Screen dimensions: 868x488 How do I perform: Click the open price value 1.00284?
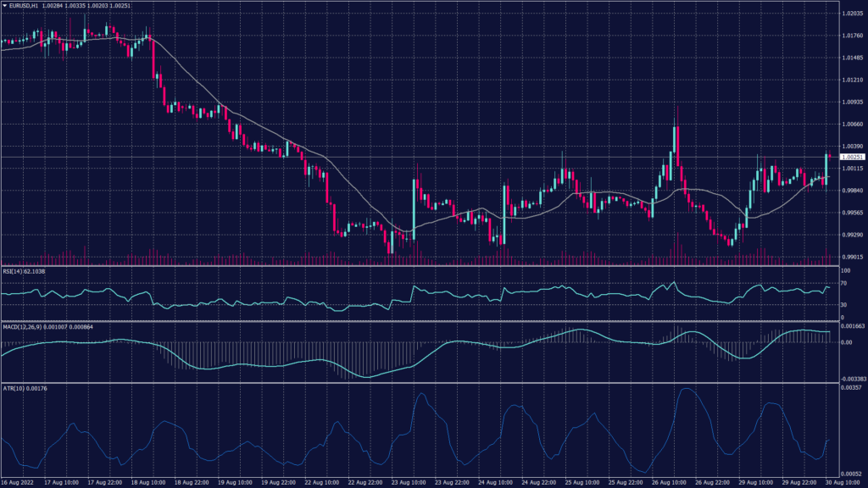pos(53,7)
